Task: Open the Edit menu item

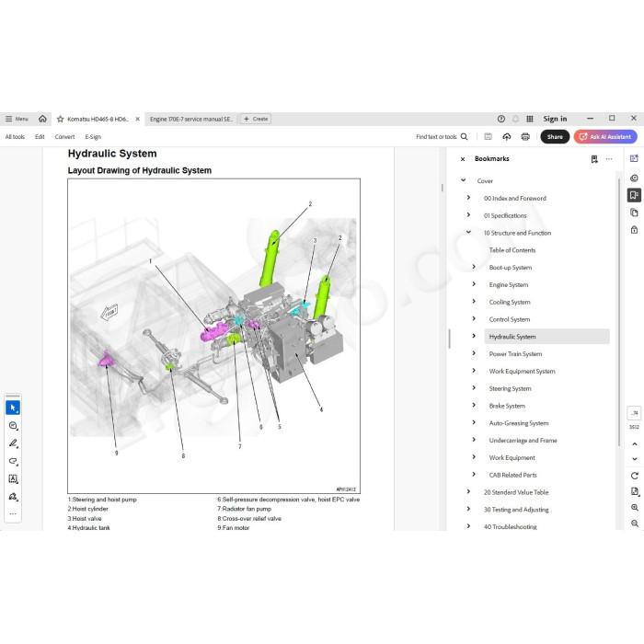Action: [x=40, y=137]
